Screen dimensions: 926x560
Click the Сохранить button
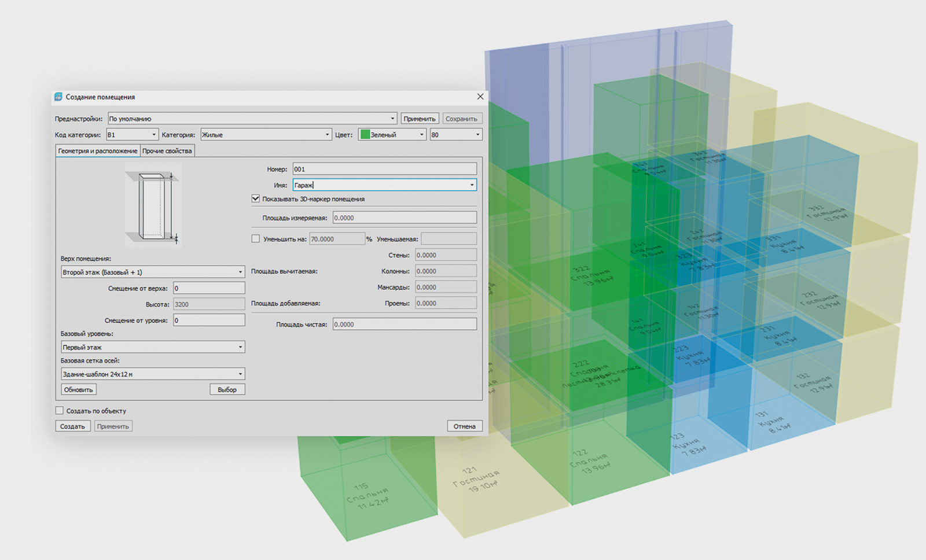[x=462, y=119]
